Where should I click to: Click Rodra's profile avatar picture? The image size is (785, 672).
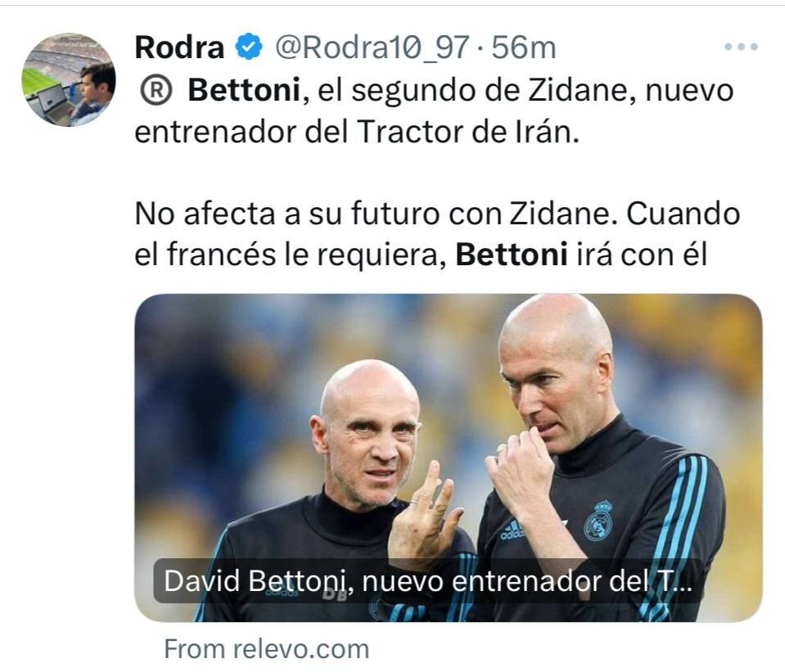pos(69,79)
